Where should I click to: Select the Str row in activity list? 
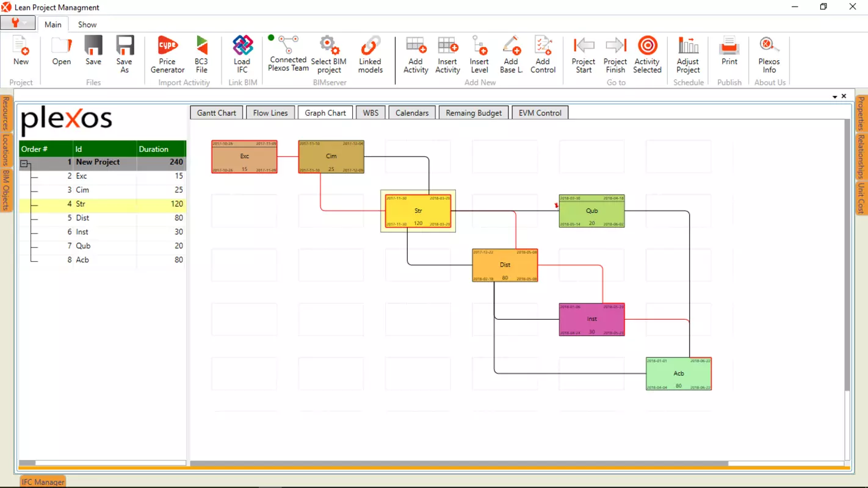103,204
